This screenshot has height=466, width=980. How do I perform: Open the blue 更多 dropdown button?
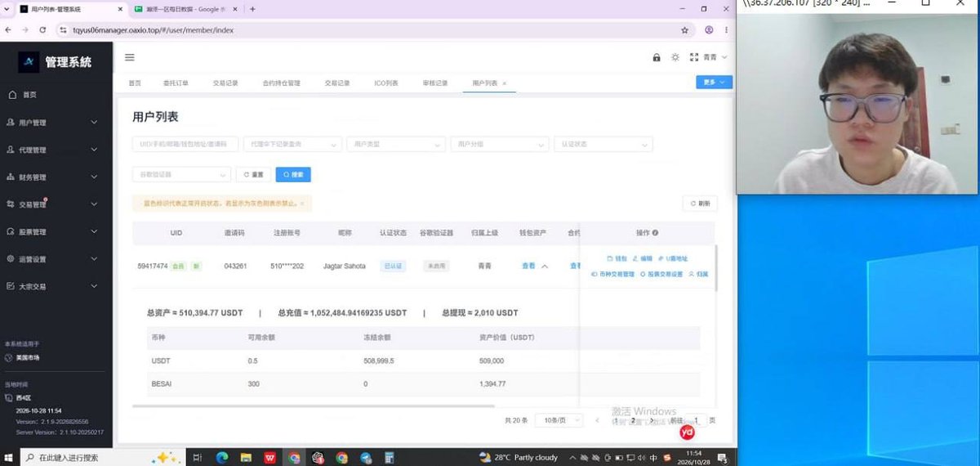pyautogui.click(x=714, y=82)
